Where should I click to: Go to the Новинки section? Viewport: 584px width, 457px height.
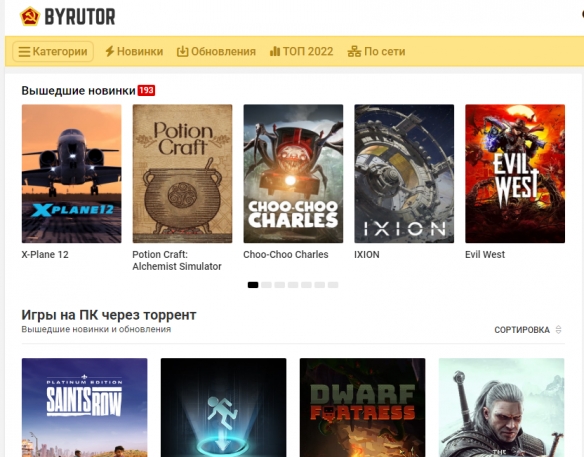[x=140, y=51]
